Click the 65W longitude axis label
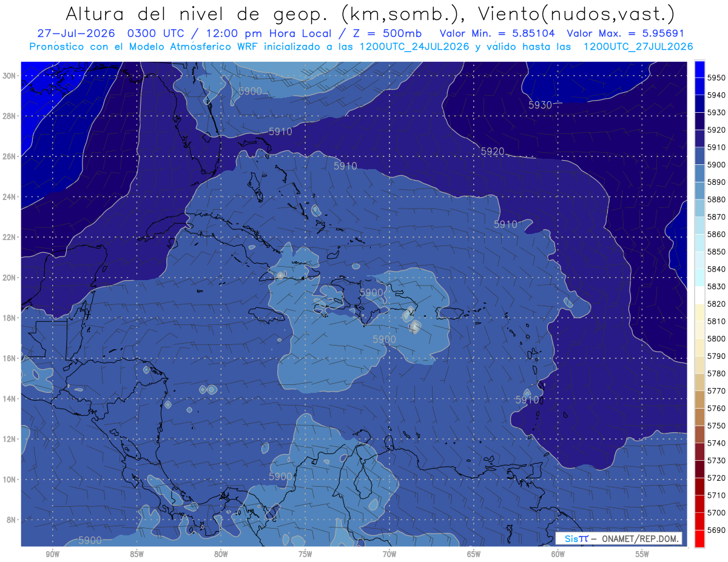Image resolution: width=728 pixels, height=562 pixels. click(474, 554)
